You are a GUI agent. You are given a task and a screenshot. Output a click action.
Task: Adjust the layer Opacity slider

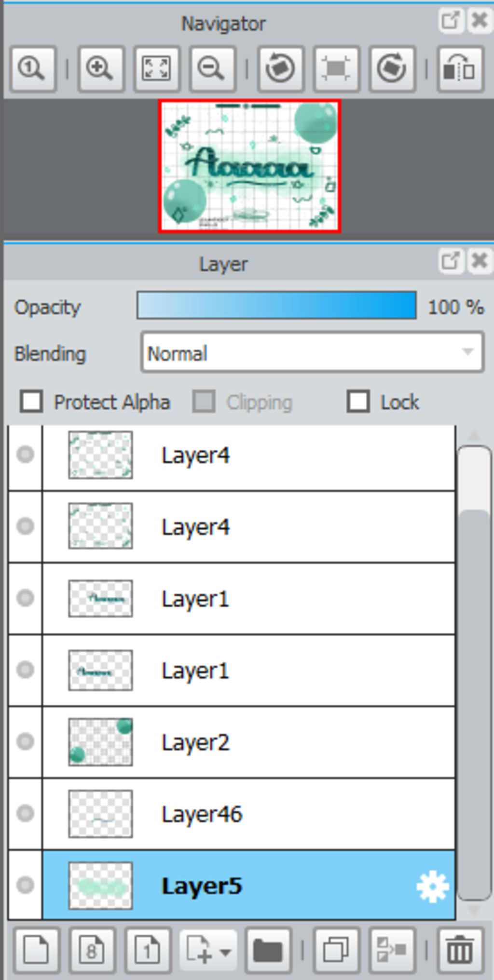[276, 305]
